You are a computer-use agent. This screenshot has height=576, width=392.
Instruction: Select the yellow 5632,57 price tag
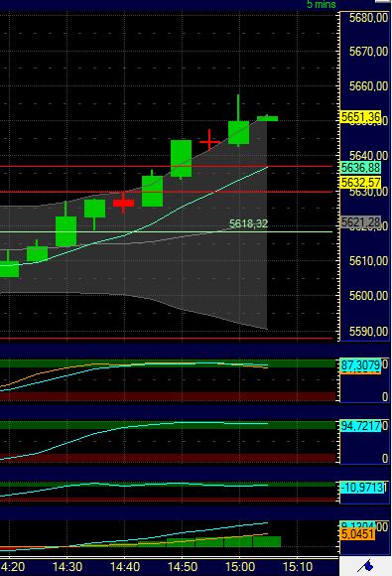(x=360, y=182)
